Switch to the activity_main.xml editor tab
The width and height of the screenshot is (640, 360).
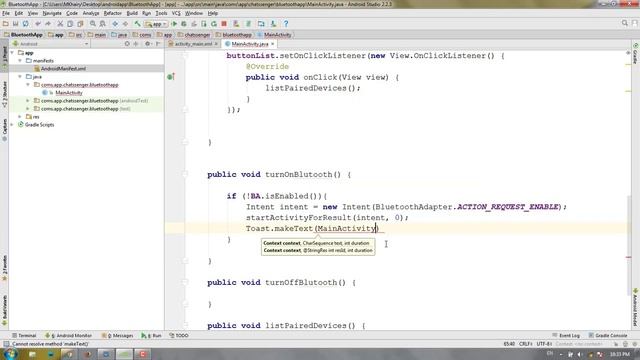[193, 44]
